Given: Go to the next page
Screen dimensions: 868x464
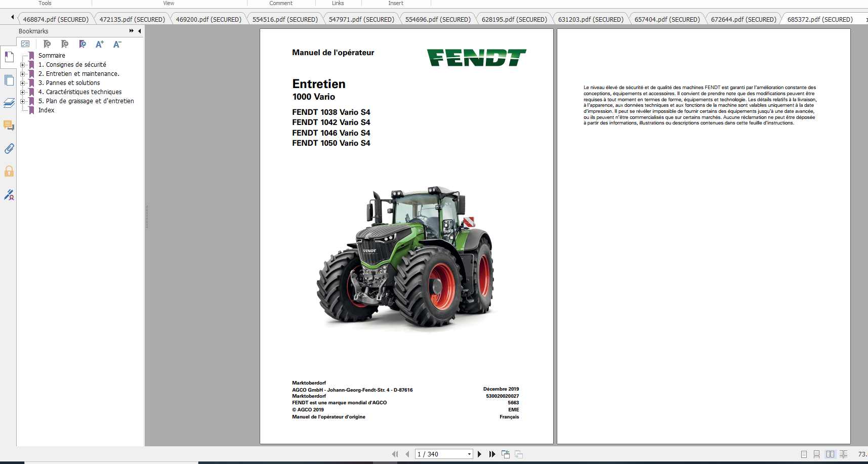Looking at the screenshot, I should pyautogui.click(x=479, y=454).
